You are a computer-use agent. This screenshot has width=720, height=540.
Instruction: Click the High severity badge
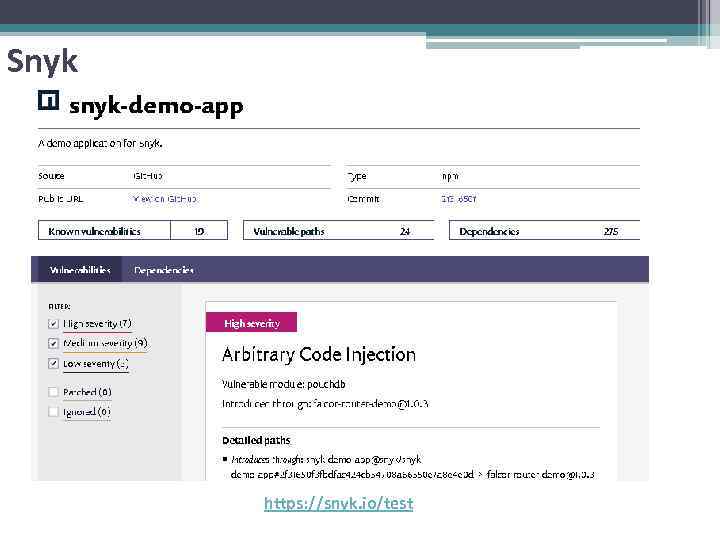coord(252,323)
